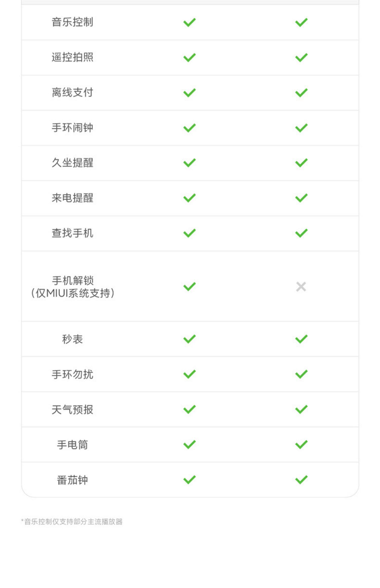The width and height of the screenshot is (380, 588).
Task: Click second-column checkmark for 手环闹钟
Action: pyautogui.click(x=301, y=128)
